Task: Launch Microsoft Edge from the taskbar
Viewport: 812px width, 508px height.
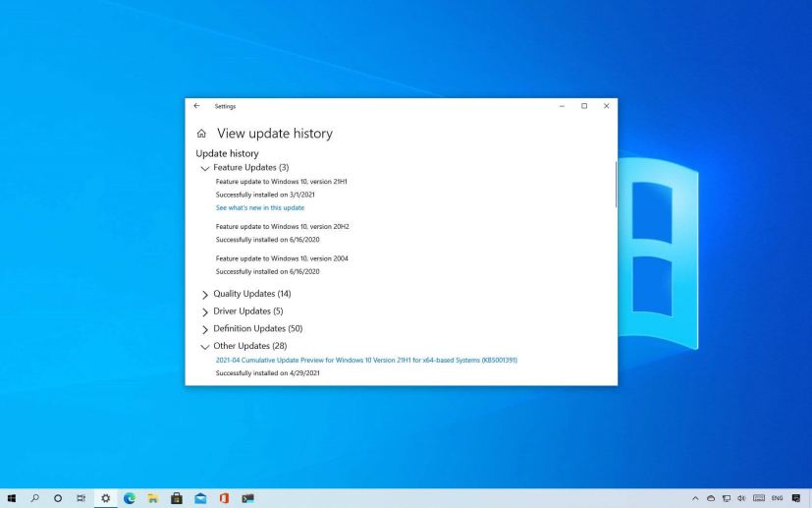Action: tap(130, 498)
